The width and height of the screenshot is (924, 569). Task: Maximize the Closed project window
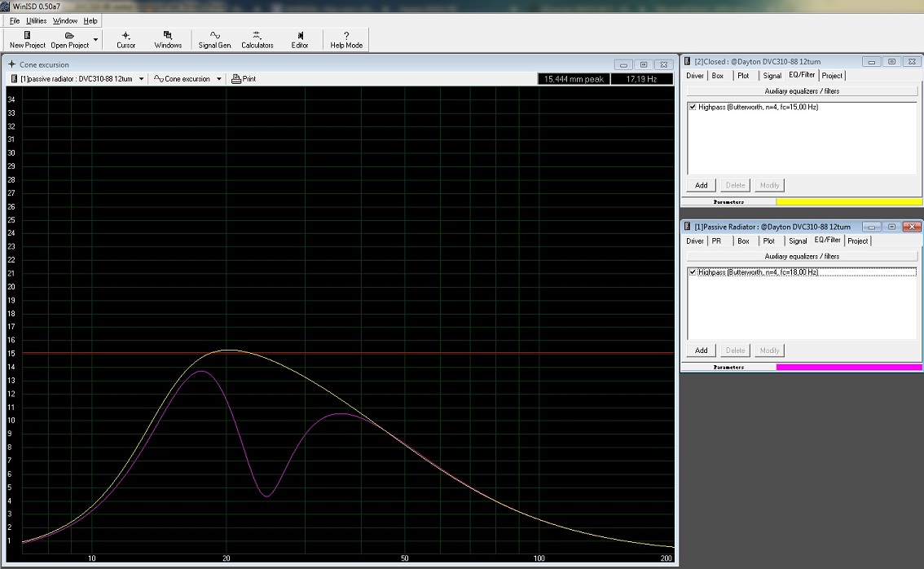click(x=891, y=61)
